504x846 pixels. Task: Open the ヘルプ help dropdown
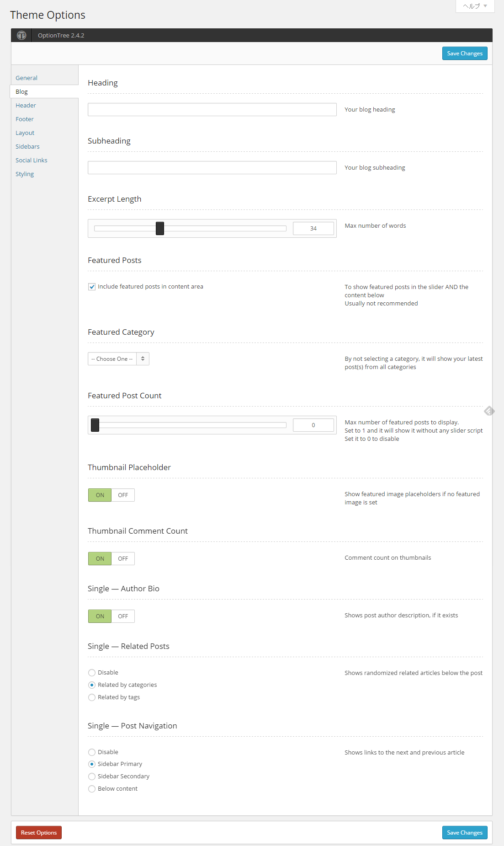475,6
